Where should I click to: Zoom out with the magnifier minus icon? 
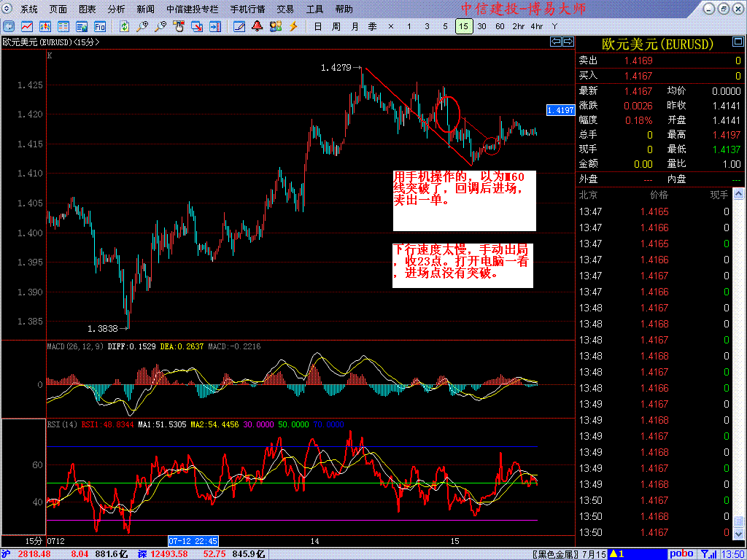pyautogui.click(x=160, y=26)
